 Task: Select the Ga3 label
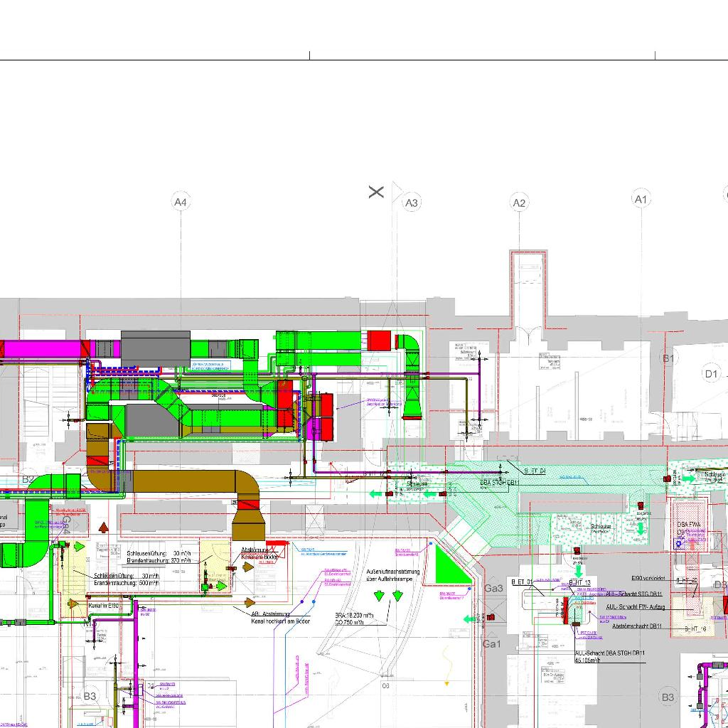click(x=493, y=588)
